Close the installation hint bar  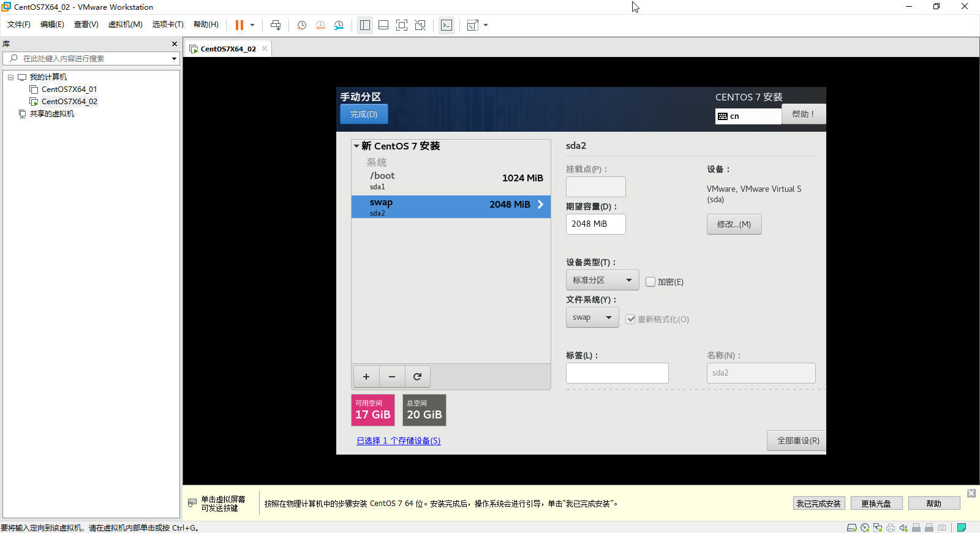971,493
